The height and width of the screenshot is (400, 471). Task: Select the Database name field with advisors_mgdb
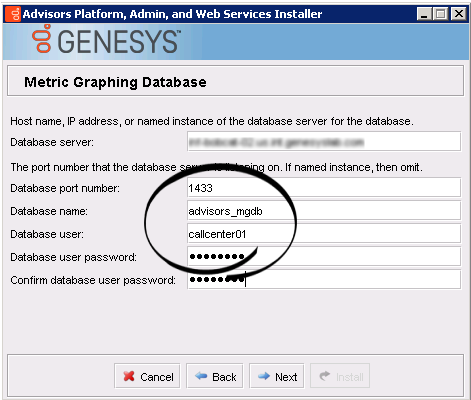click(324, 210)
